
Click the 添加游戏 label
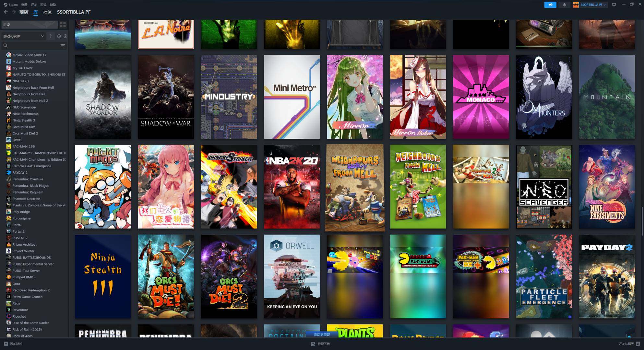click(x=16, y=344)
